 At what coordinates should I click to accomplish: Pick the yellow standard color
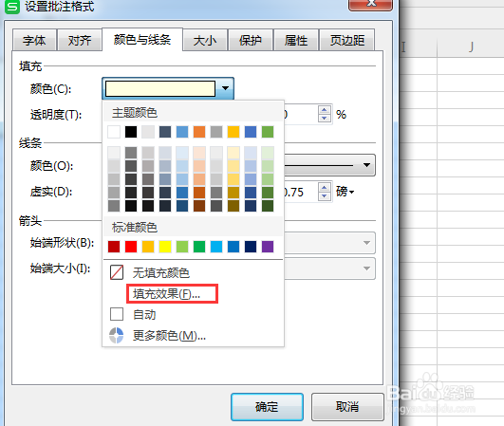165,247
